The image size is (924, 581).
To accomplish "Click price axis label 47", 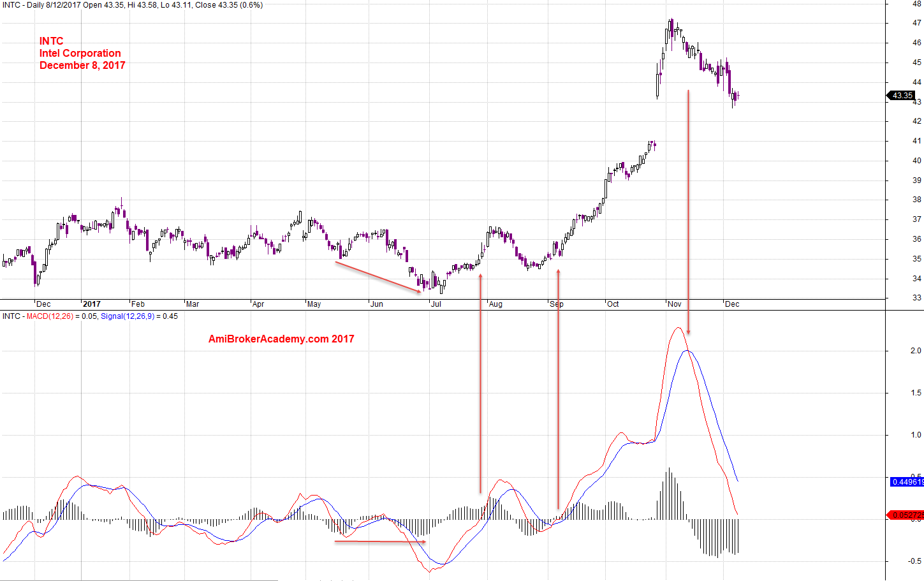I will point(917,23).
